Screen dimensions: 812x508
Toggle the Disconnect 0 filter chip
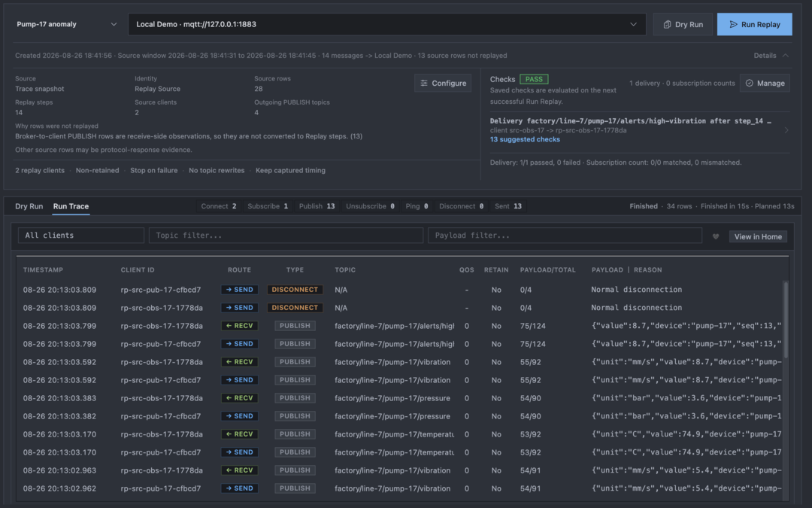click(461, 206)
